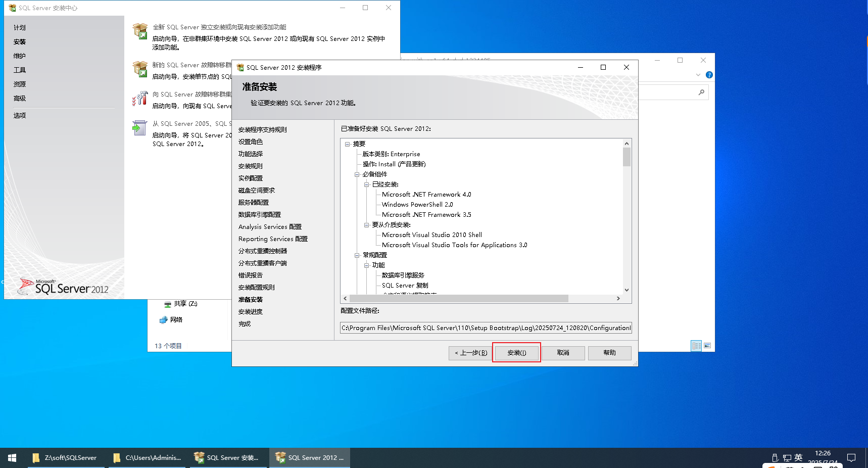Collapse the 常规配置 tree node

point(357,255)
